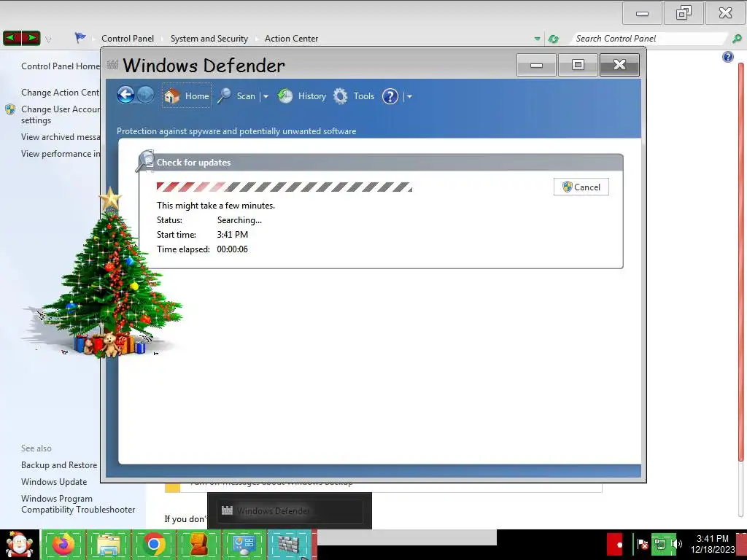Image resolution: width=747 pixels, height=560 pixels.
Task: Click the network tray icon
Action: tap(660, 544)
